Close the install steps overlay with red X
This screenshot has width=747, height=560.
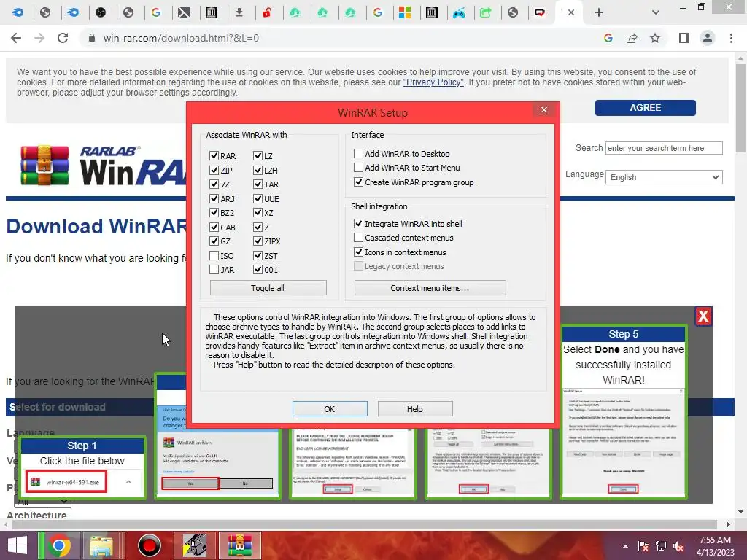703,316
